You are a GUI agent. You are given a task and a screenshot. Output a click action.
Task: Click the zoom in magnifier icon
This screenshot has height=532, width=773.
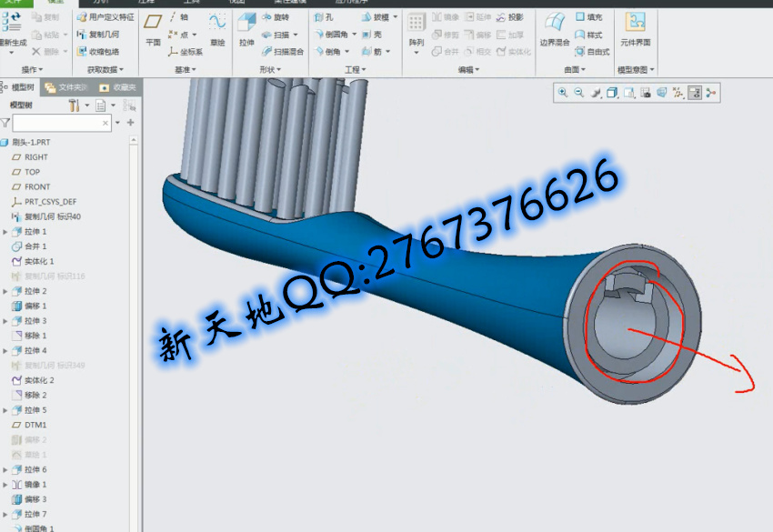[563, 93]
